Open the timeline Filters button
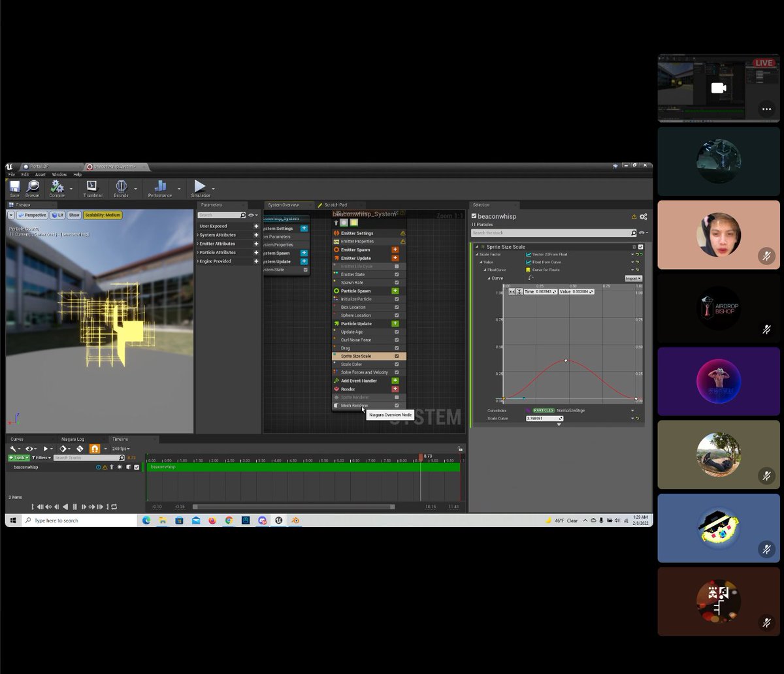Screen dimensions: 784x674 click(41, 458)
